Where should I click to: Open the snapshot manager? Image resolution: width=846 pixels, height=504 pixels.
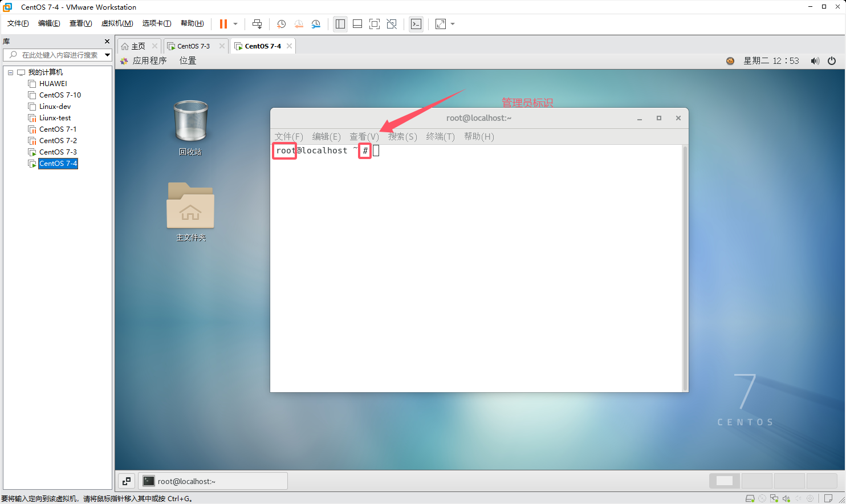tap(316, 24)
